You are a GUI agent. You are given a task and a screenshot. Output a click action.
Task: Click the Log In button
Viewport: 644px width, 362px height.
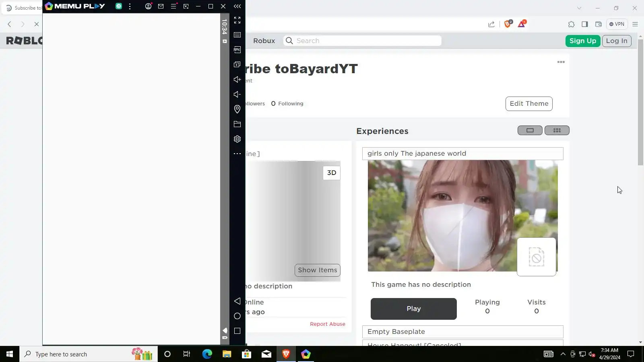pyautogui.click(x=617, y=41)
